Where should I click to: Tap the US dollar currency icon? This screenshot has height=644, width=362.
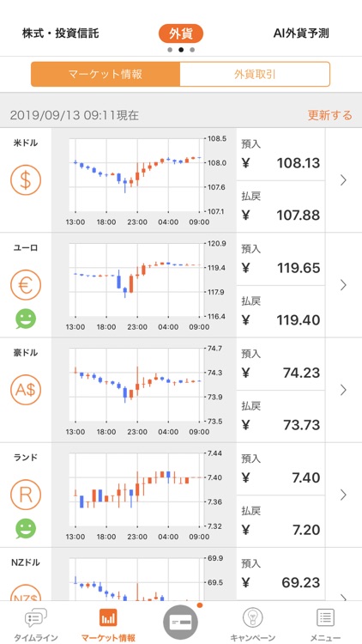pyautogui.click(x=26, y=180)
